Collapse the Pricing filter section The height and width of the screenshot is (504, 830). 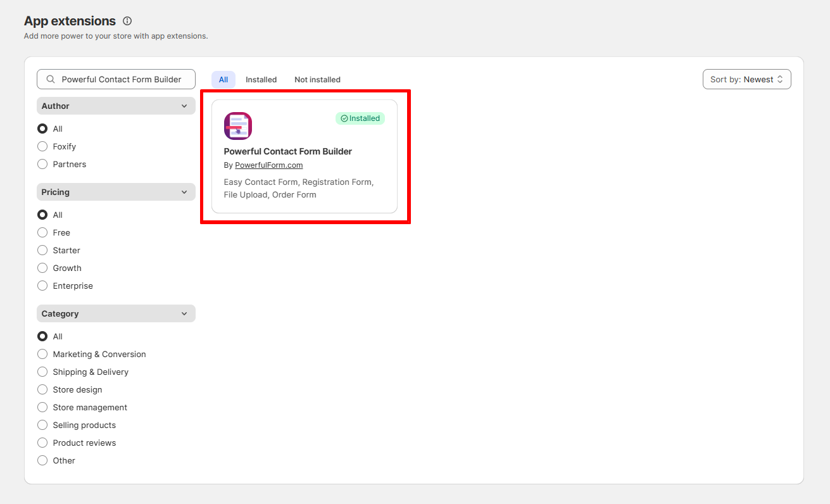click(116, 192)
